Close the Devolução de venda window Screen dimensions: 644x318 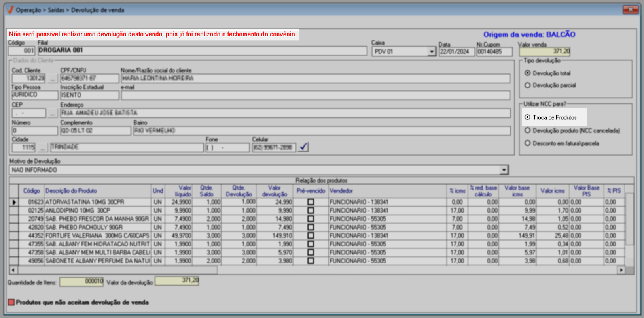(631, 9)
